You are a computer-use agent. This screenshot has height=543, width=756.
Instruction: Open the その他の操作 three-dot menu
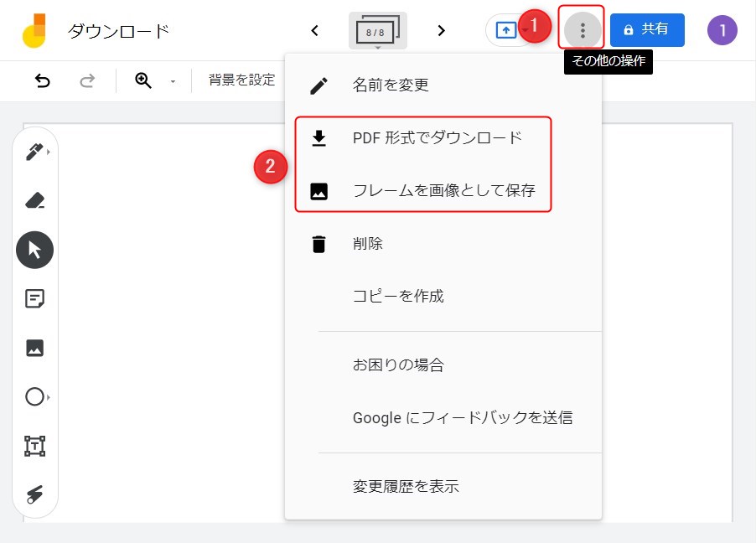(x=583, y=30)
